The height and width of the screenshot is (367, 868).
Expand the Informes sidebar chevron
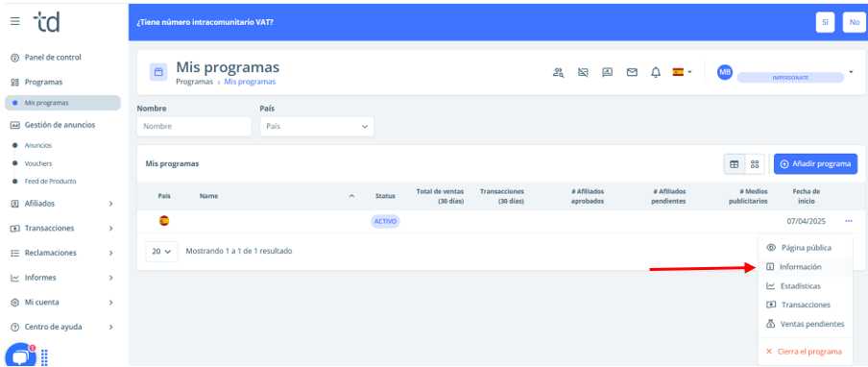pyautogui.click(x=110, y=278)
